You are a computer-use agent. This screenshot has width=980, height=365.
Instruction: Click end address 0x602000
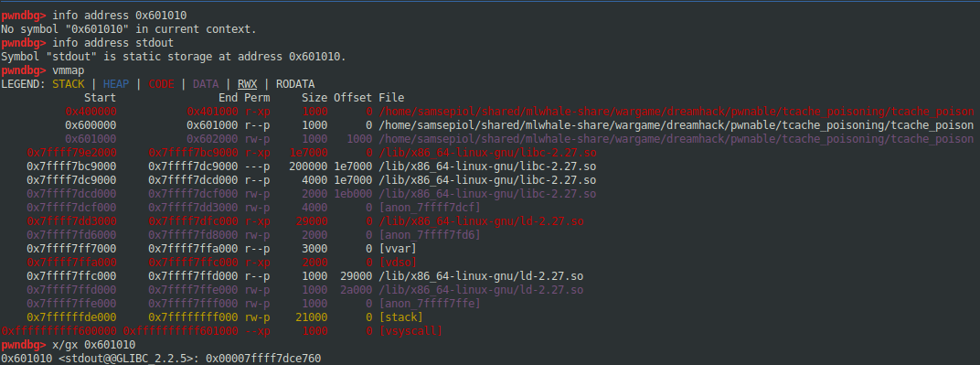[212, 139]
